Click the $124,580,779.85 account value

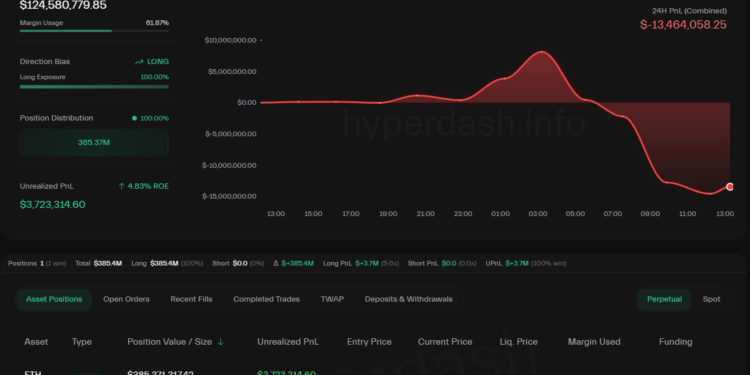coord(63,5)
